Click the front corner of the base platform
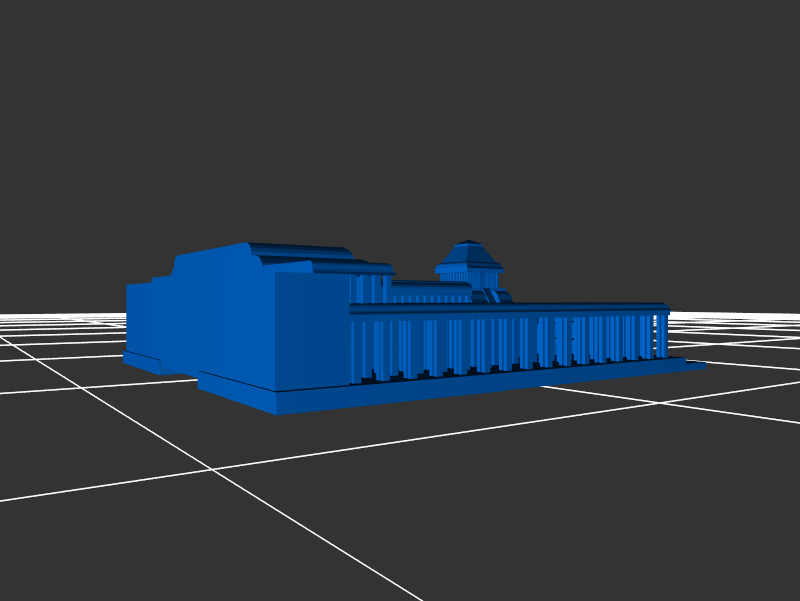Screen dimensions: 800x601 [276, 403]
